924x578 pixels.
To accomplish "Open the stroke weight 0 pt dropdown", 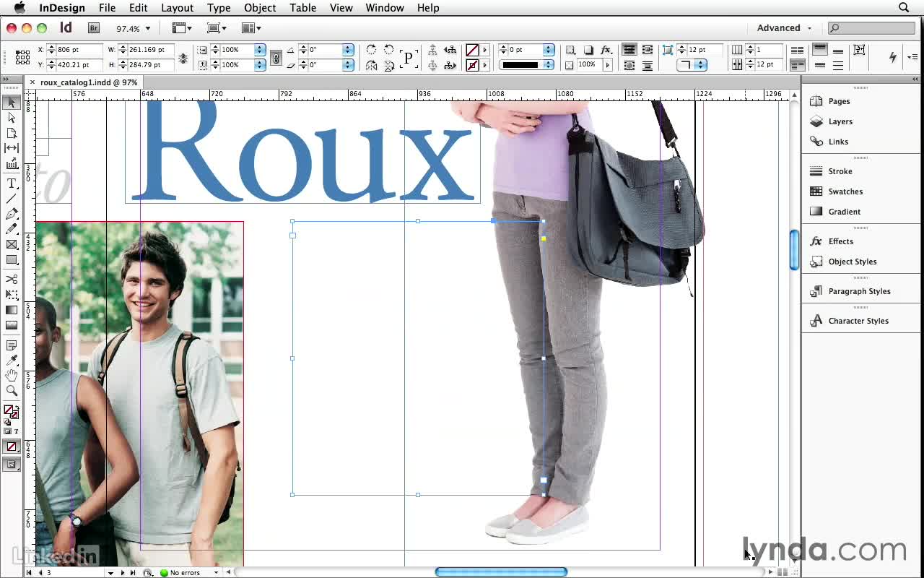I will click(x=549, y=50).
